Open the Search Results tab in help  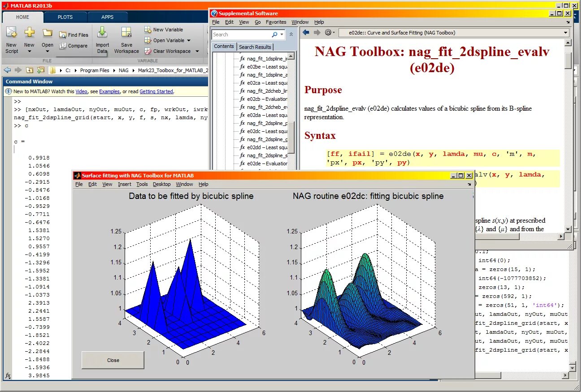255,47
